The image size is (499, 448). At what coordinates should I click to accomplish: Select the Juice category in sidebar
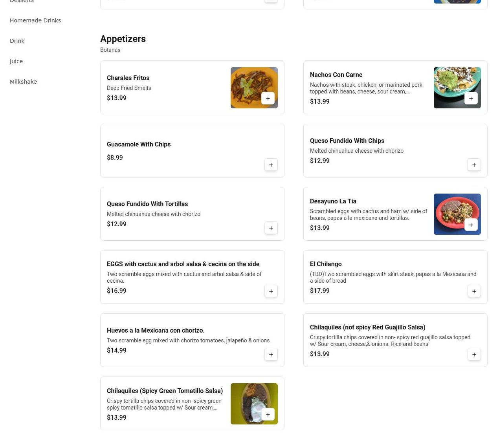(x=17, y=61)
